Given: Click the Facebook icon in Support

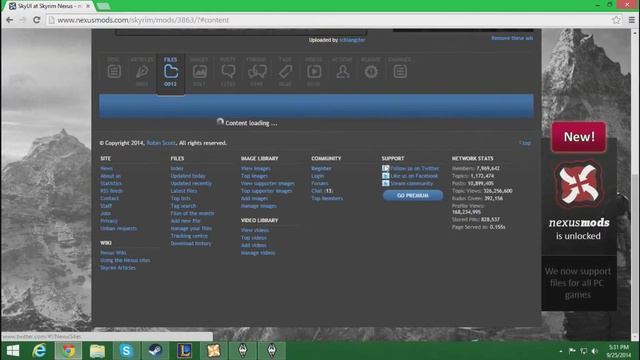Looking at the screenshot, I should click(x=385, y=176).
